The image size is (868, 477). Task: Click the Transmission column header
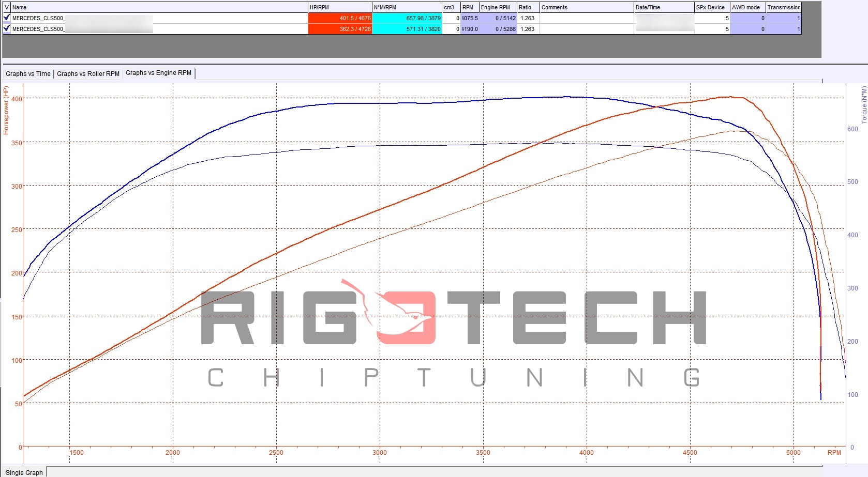click(783, 7)
